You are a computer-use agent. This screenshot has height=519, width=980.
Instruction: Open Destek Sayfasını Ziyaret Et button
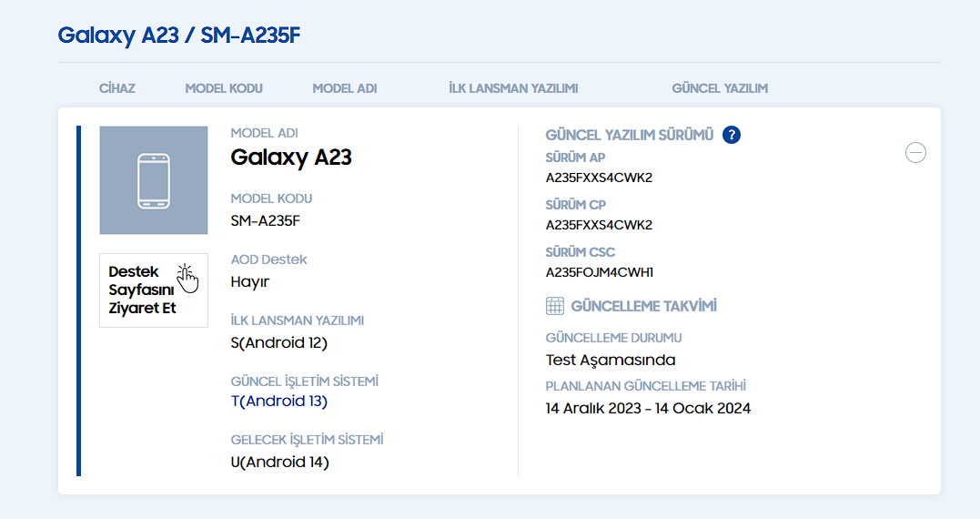click(154, 290)
